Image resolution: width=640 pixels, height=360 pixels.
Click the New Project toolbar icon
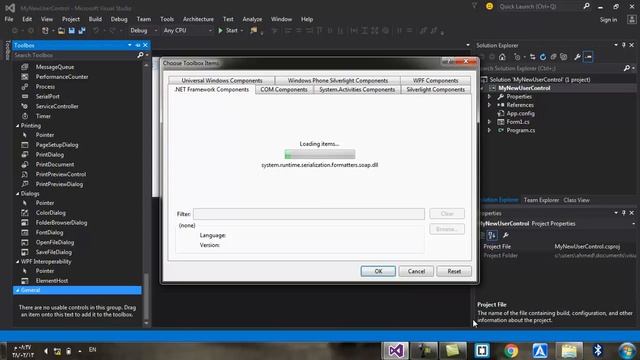click(45, 31)
